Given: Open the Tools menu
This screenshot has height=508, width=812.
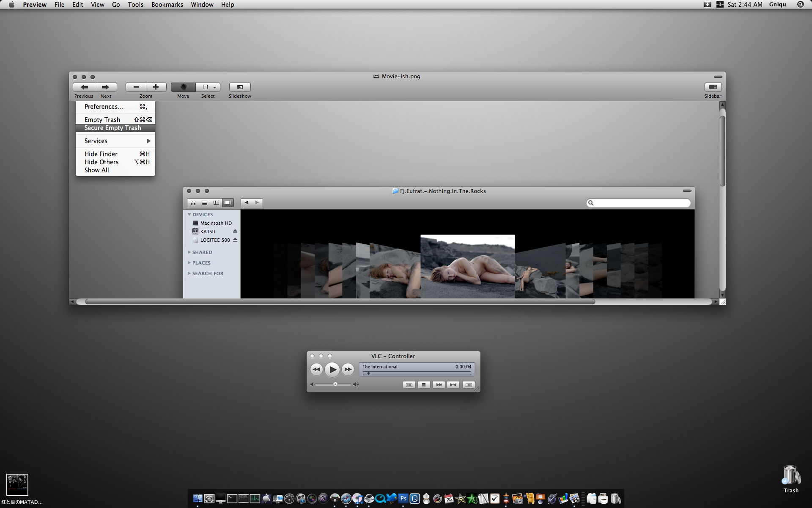Looking at the screenshot, I should (135, 5).
